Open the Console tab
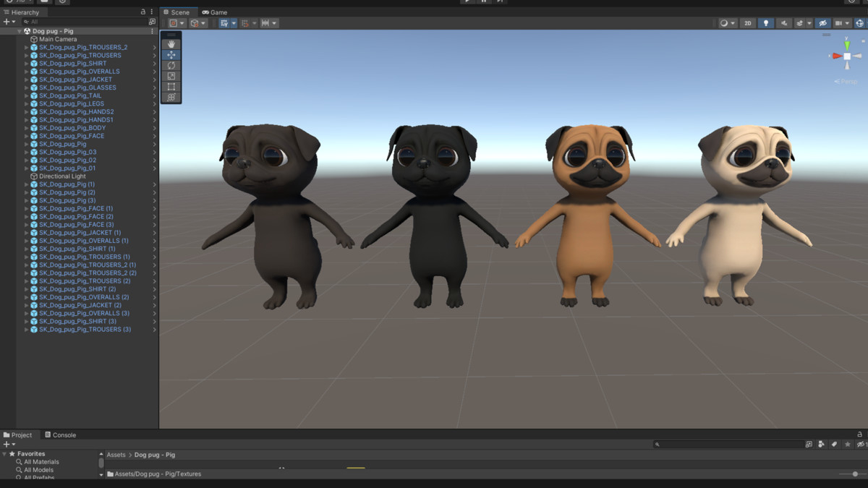 coord(60,435)
